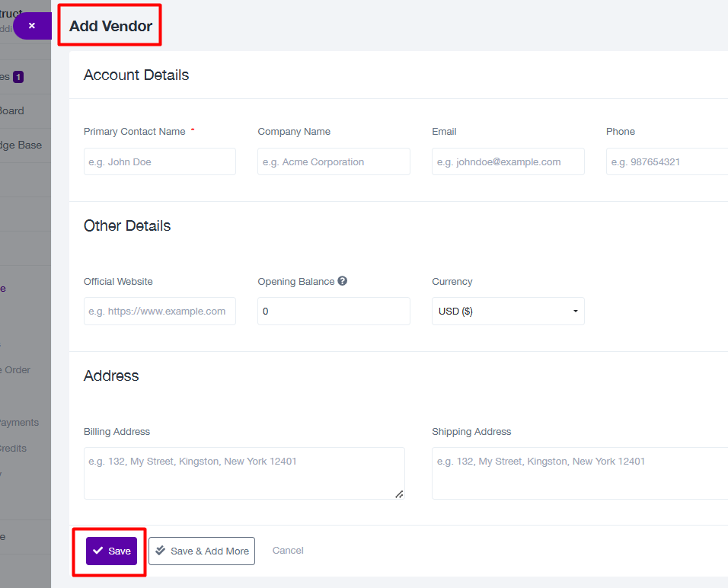Click the Billing Address text area
728x588 pixels.
[244, 473]
